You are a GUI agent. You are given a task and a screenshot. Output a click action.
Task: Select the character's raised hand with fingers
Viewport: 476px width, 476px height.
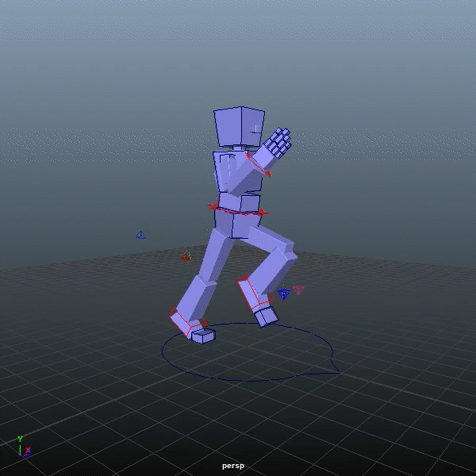point(278,142)
